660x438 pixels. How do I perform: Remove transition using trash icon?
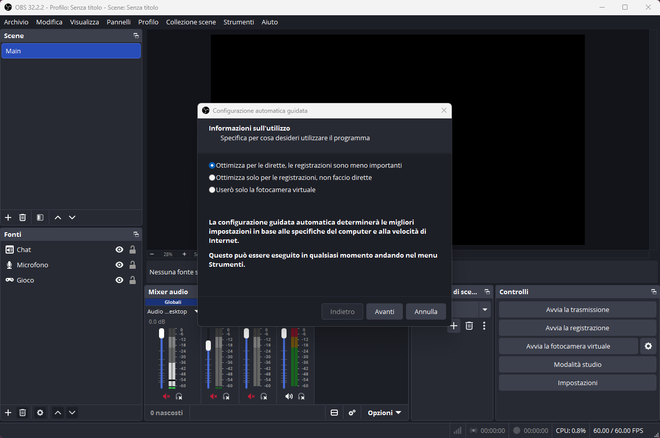click(469, 326)
